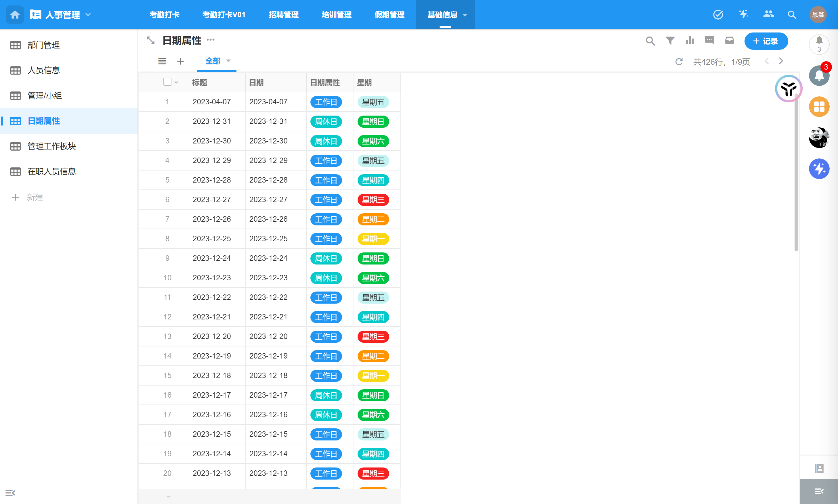Switch to the 假期管理 tab

(x=390, y=15)
